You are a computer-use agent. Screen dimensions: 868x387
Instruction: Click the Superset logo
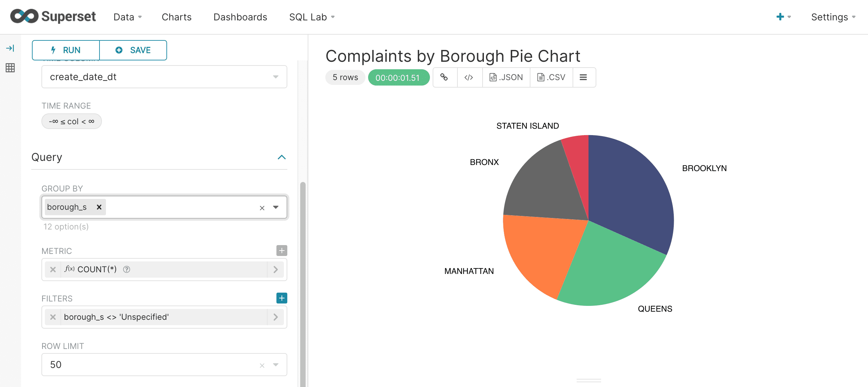[x=53, y=16]
